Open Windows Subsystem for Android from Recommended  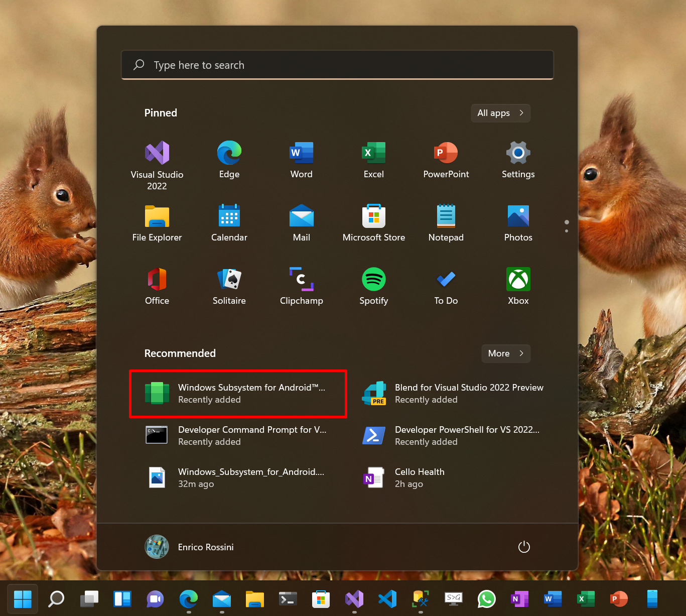(x=238, y=394)
